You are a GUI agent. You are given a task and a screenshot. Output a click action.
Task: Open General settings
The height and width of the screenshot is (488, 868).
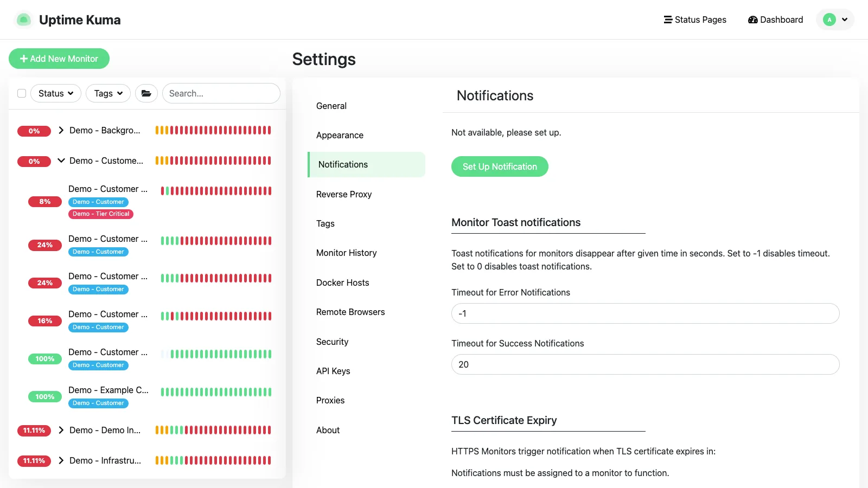[x=366, y=106]
